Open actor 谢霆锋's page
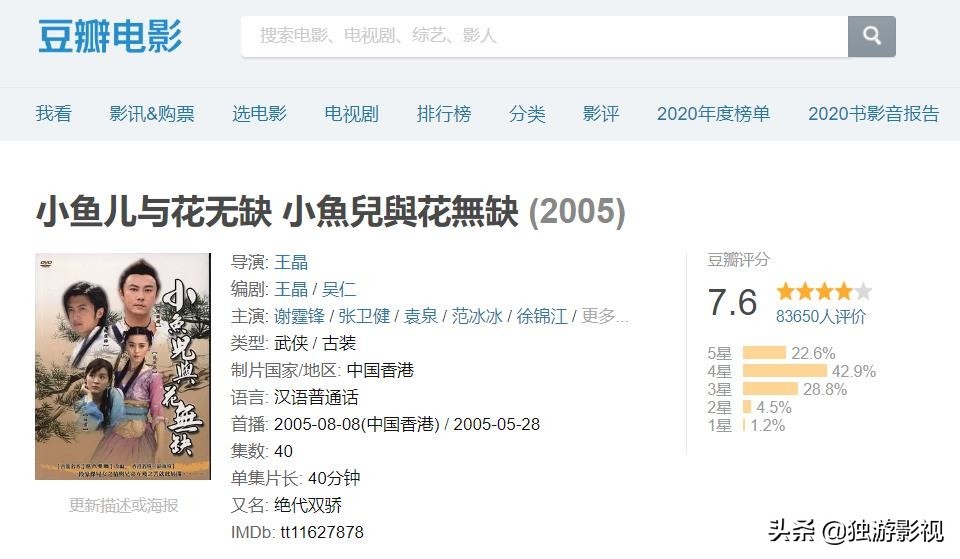960x559 pixels. (x=300, y=316)
